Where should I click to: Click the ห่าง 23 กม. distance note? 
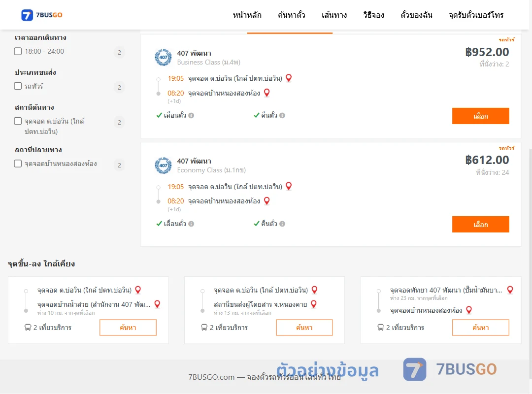[x=419, y=298]
